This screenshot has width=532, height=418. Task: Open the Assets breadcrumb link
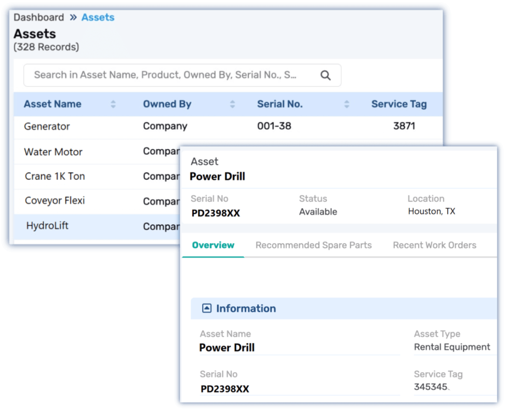click(x=98, y=17)
